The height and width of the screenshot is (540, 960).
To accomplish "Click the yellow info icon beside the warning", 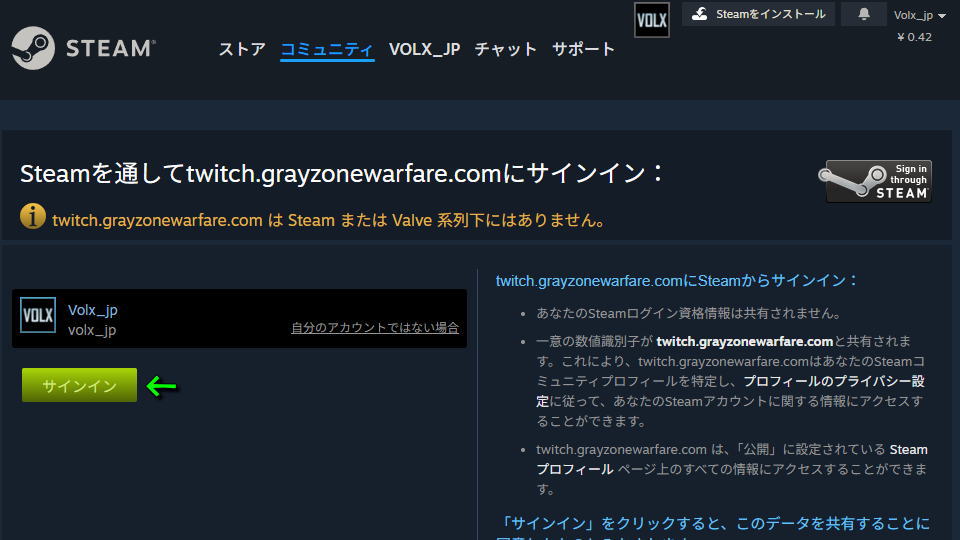I will tap(32, 216).
